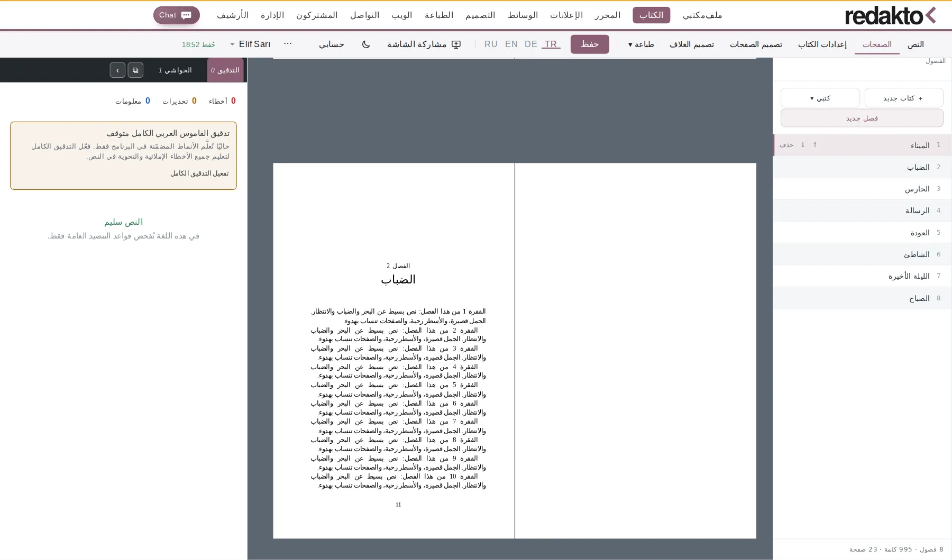Click the redakto logo
The height and width of the screenshot is (560, 952).
[x=890, y=16]
